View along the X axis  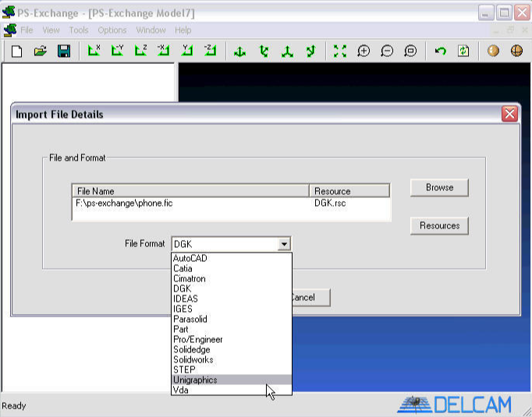click(x=94, y=51)
